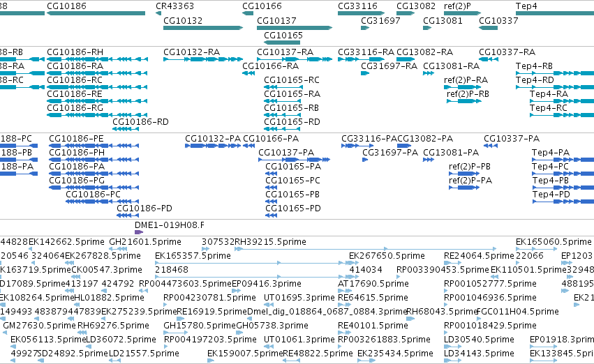The width and height of the screenshot is (594, 364).
Task: Click protein CG10165-PA
Action: click(272, 174)
